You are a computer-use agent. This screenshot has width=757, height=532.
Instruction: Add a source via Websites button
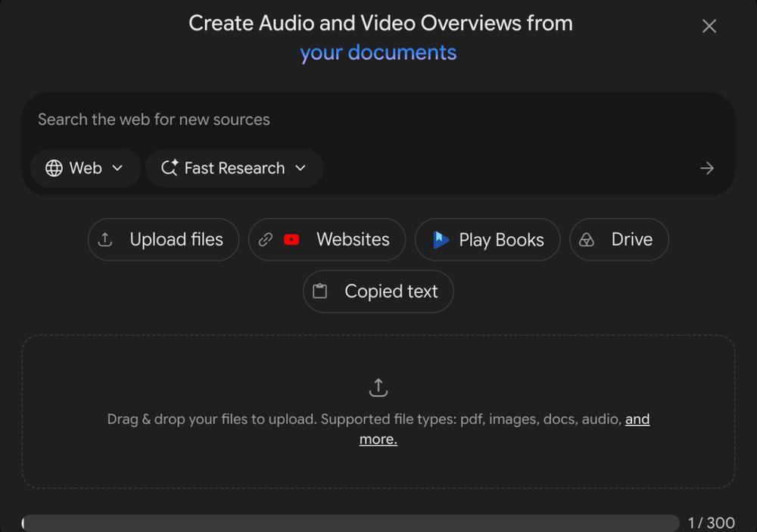tap(327, 239)
